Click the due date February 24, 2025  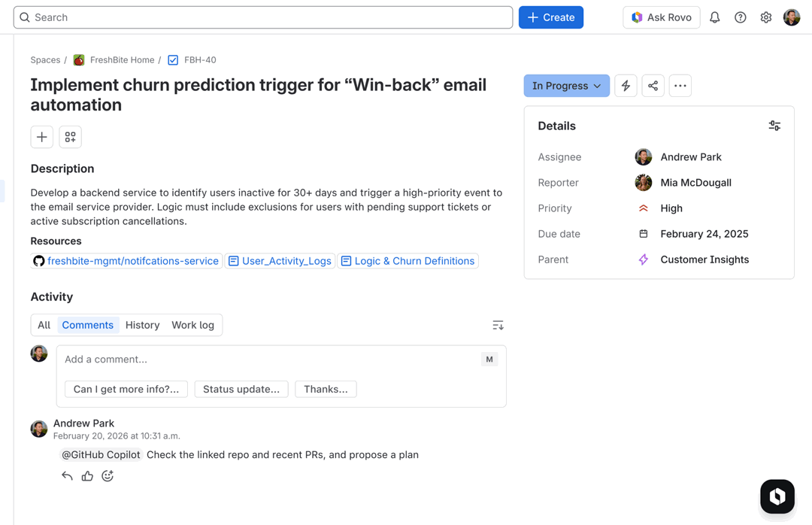click(704, 234)
